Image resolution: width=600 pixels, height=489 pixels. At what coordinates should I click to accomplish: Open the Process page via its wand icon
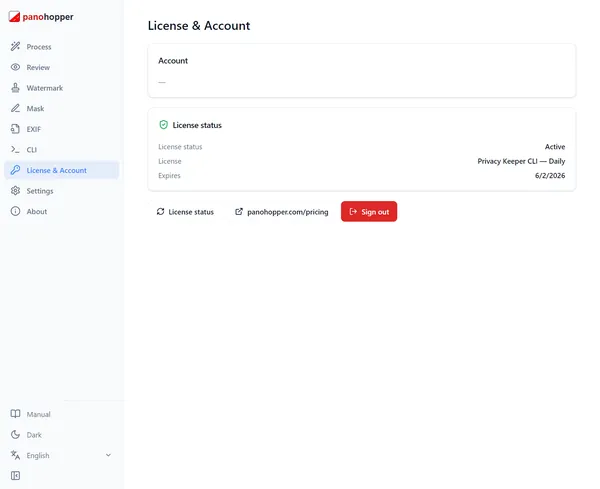15,47
